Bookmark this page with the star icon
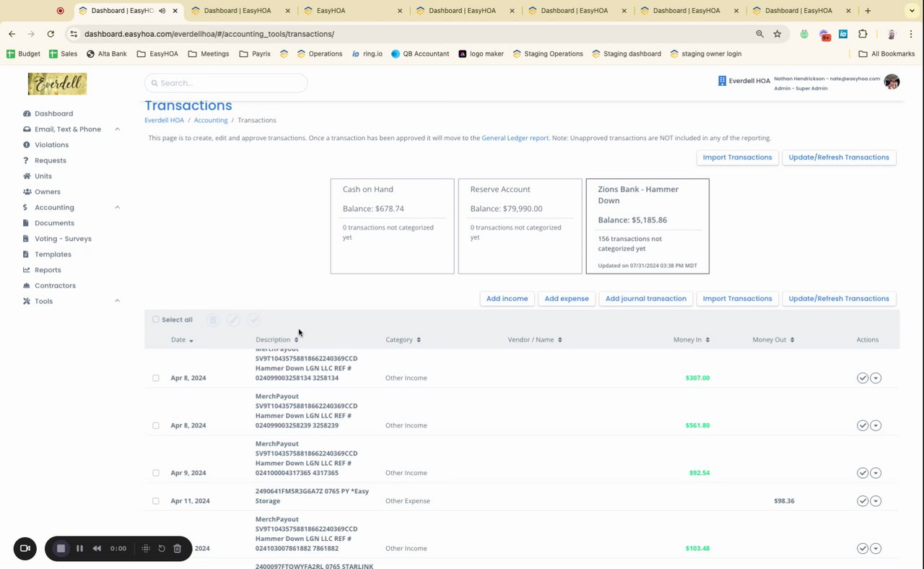This screenshot has width=924, height=569. [x=777, y=34]
